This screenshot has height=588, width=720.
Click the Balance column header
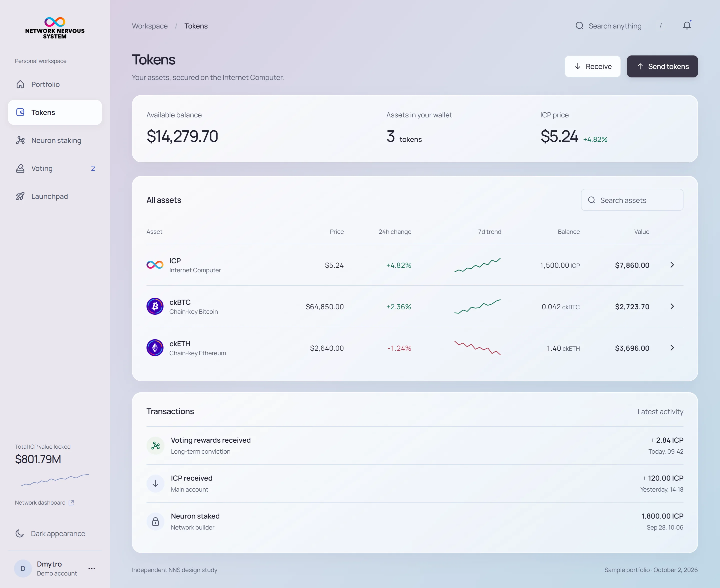(569, 232)
